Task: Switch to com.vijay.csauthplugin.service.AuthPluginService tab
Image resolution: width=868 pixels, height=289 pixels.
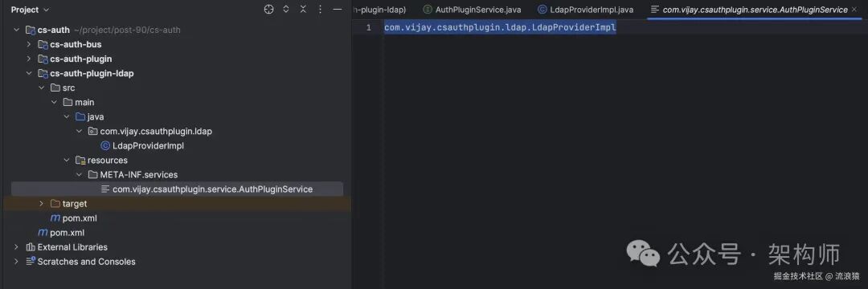Action: pos(755,10)
